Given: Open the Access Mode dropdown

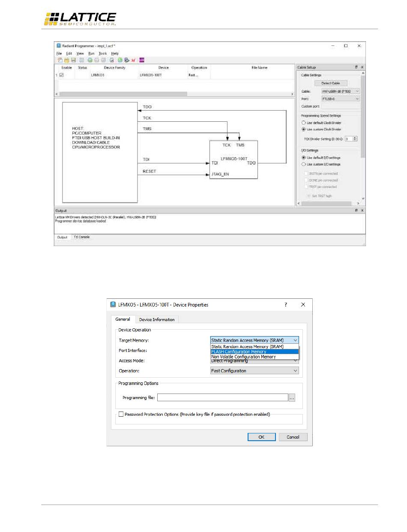Looking at the screenshot, I should click(254, 361).
